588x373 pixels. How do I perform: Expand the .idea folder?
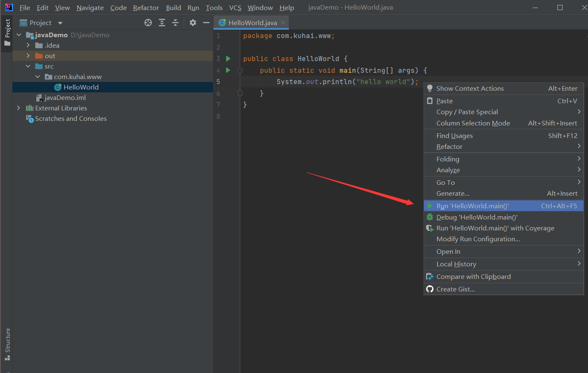[28, 45]
